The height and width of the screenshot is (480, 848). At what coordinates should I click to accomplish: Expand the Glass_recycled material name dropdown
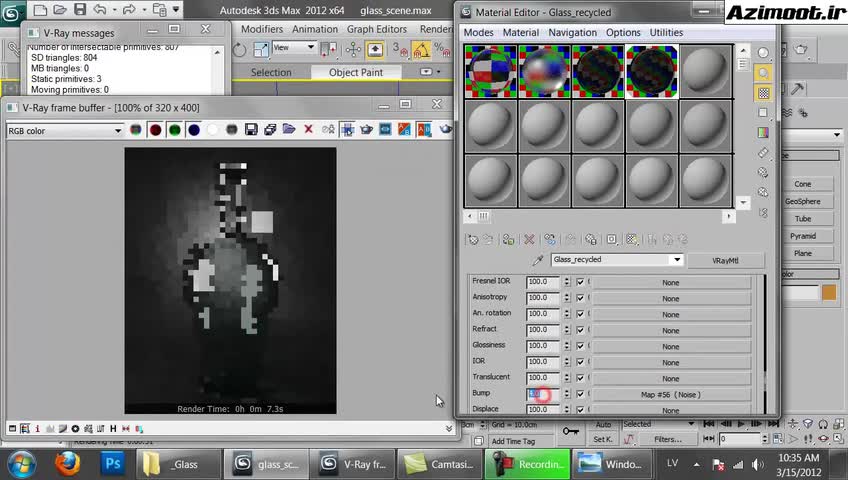pos(677,260)
